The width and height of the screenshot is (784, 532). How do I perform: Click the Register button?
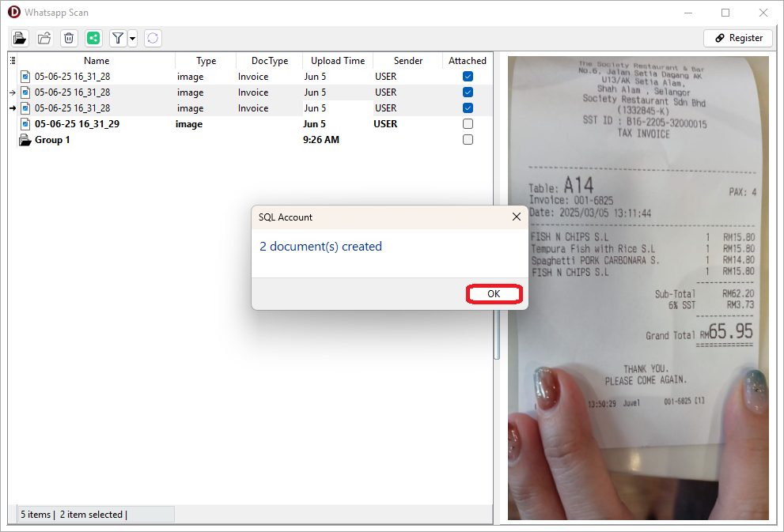[738, 38]
